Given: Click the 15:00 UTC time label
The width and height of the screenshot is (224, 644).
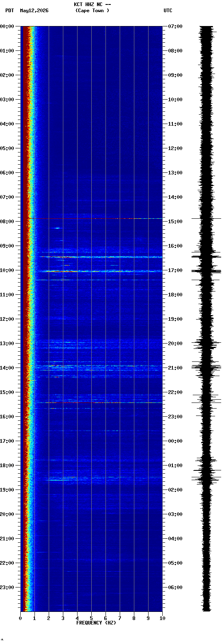Looking at the screenshot, I should 175,222.
